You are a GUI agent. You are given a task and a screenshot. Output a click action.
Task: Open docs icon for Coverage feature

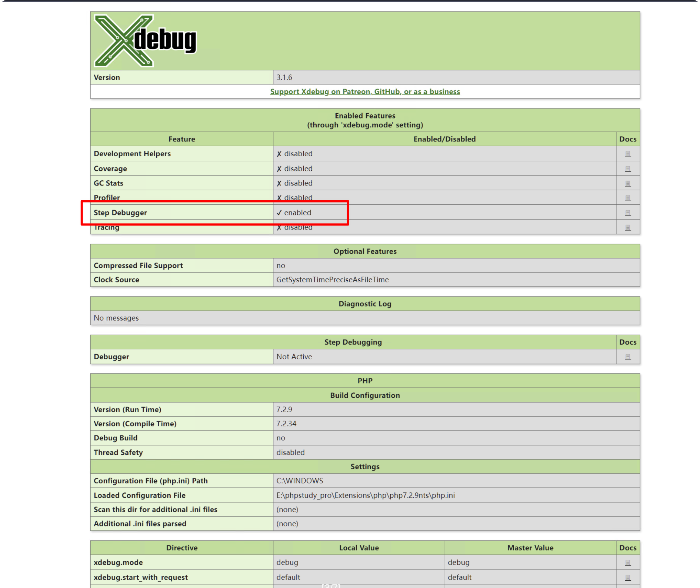[627, 168]
